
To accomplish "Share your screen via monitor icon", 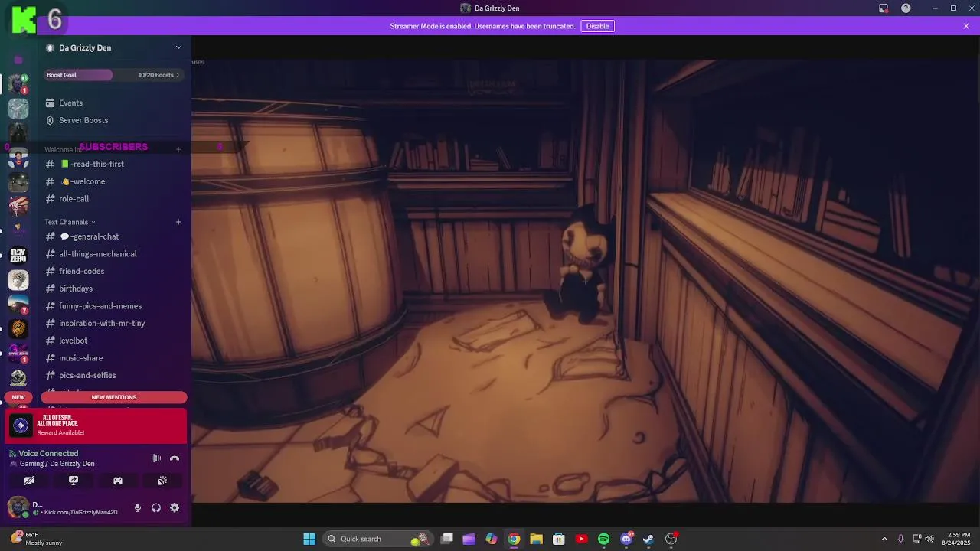I will [x=73, y=481].
